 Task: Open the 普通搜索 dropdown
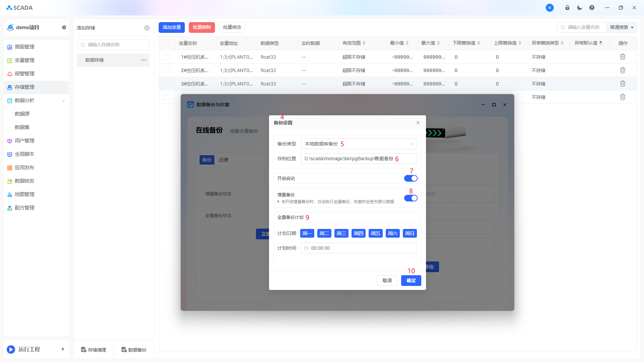point(622,27)
